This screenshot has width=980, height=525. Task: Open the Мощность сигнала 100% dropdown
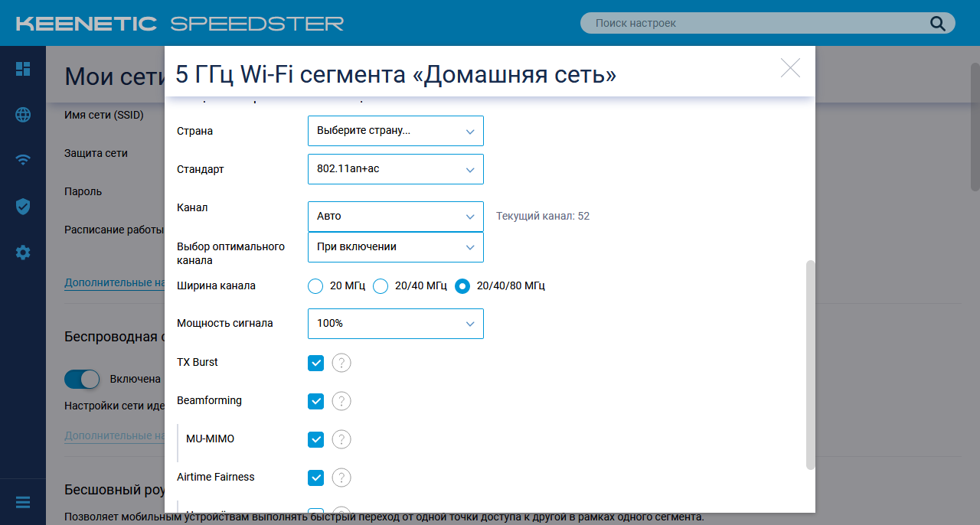click(396, 324)
